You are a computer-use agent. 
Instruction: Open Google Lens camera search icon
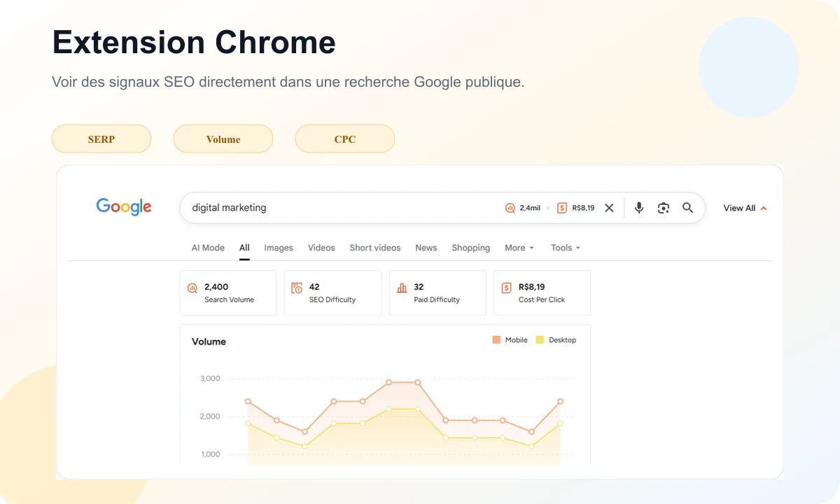pyautogui.click(x=664, y=208)
